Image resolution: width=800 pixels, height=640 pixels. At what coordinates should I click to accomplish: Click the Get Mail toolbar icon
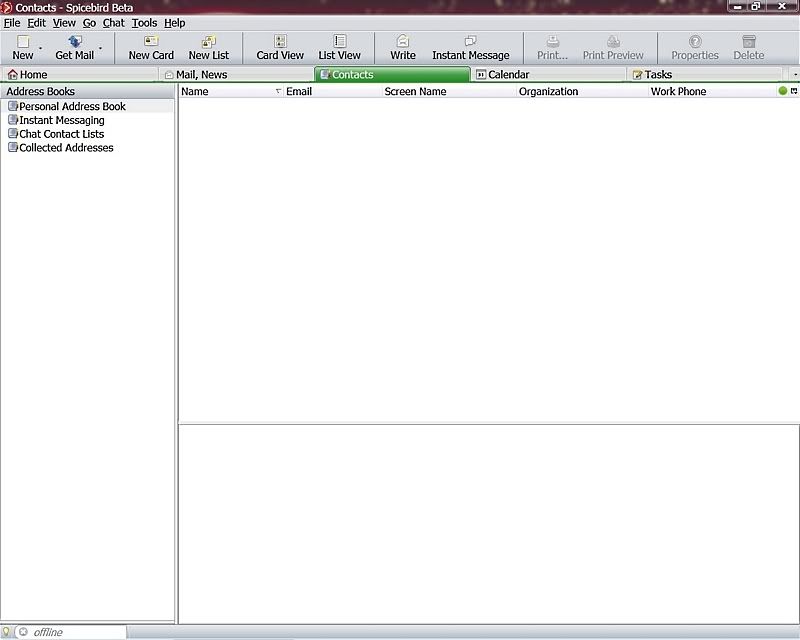point(74,48)
